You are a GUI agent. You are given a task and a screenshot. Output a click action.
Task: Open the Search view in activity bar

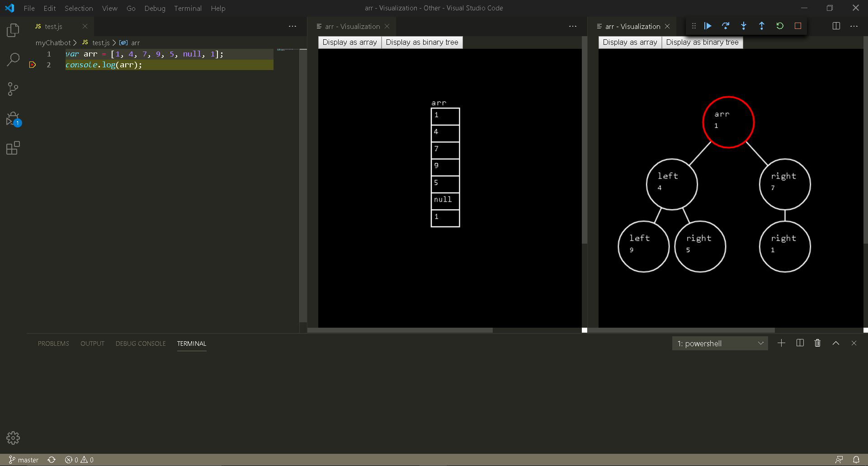[x=13, y=59]
